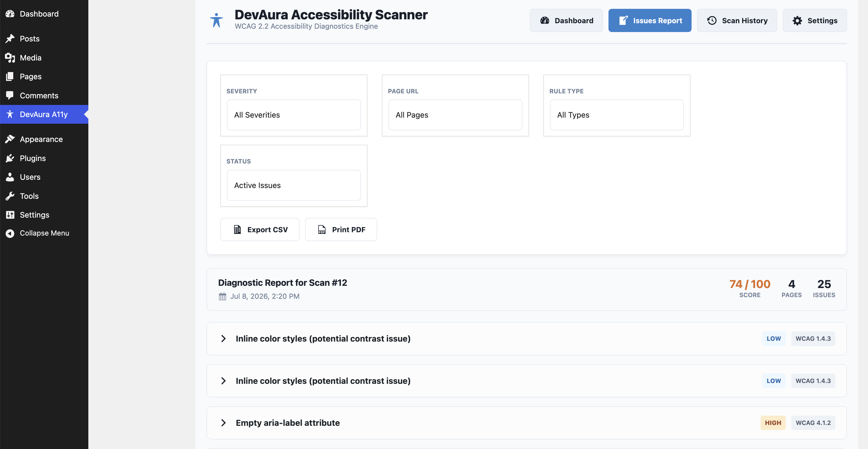Click the edit icon on Issues Report tab
The height and width of the screenshot is (449, 868).
click(623, 20)
